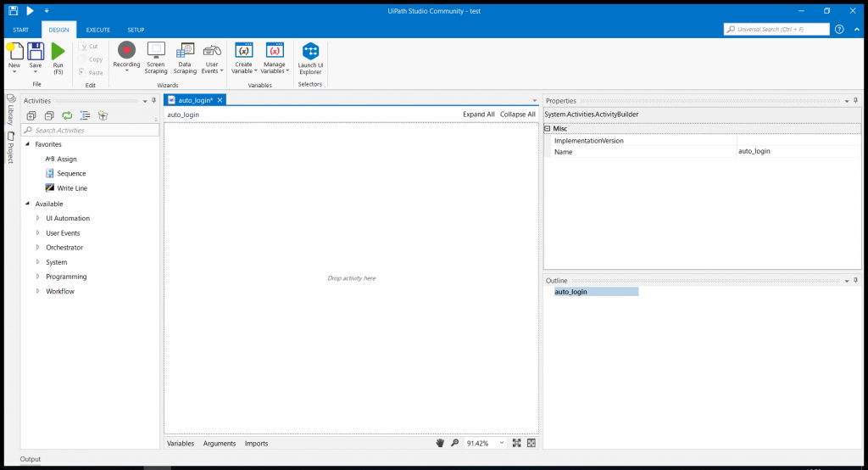
Task: Click Expand All in designer
Action: pyautogui.click(x=479, y=115)
